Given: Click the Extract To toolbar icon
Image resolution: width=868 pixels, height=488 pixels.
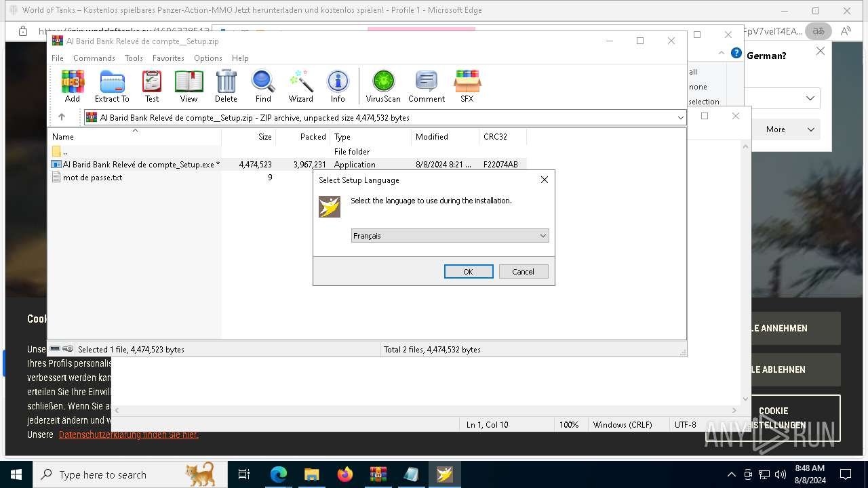Looking at the screenshot, I should tap(112, 86).
